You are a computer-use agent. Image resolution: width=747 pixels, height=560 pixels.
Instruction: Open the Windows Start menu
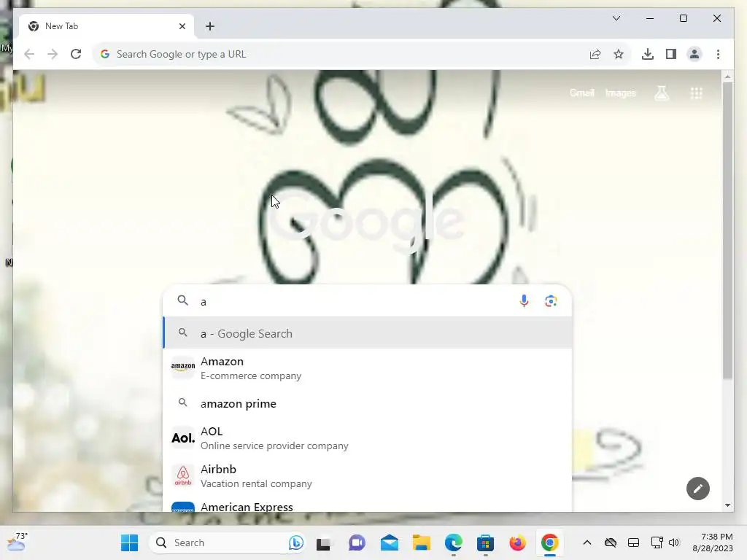point(129,542)
